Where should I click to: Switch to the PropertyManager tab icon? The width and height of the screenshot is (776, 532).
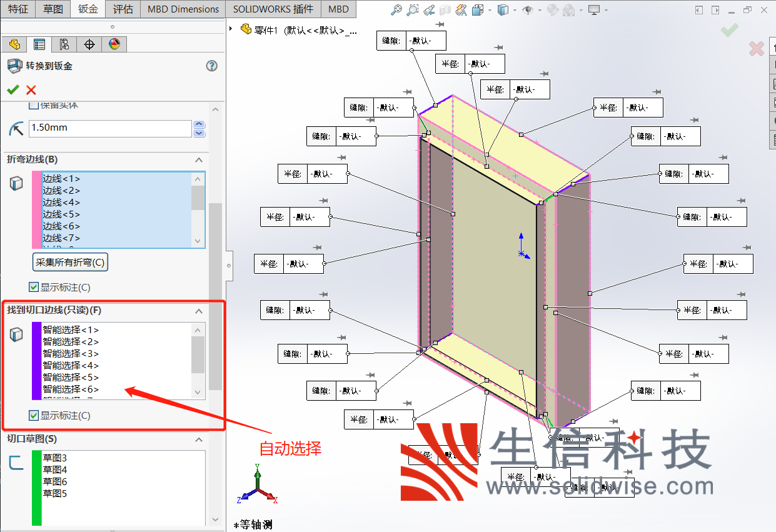click(x=39, y=44)
